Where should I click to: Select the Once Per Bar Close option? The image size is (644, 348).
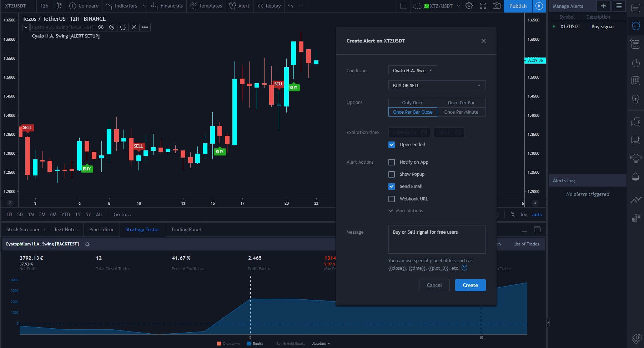point(413,112)
